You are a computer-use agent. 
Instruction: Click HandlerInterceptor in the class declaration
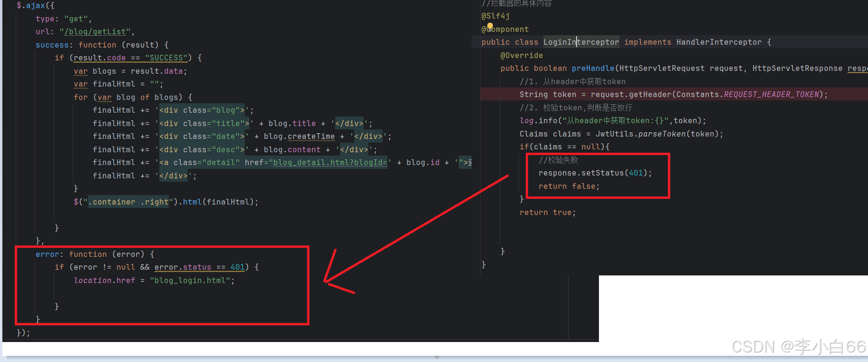click(x=719, y=42)
